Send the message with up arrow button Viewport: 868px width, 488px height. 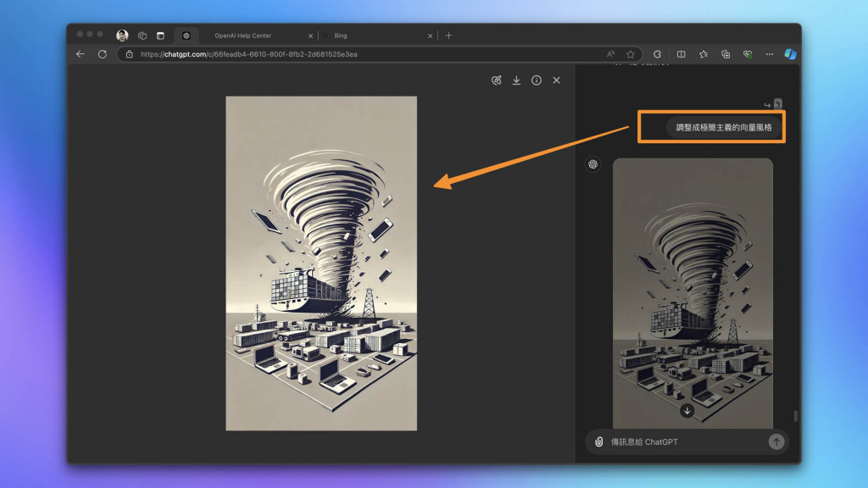[x=776, y=441]
